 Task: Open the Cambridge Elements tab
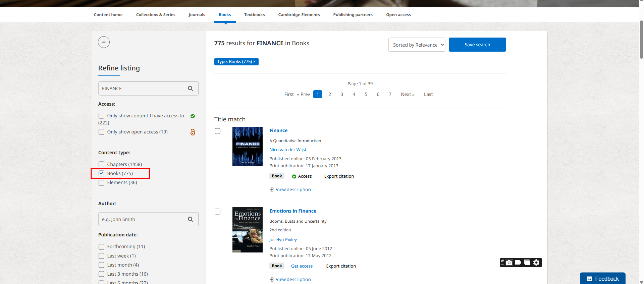[x=299, y=15]
